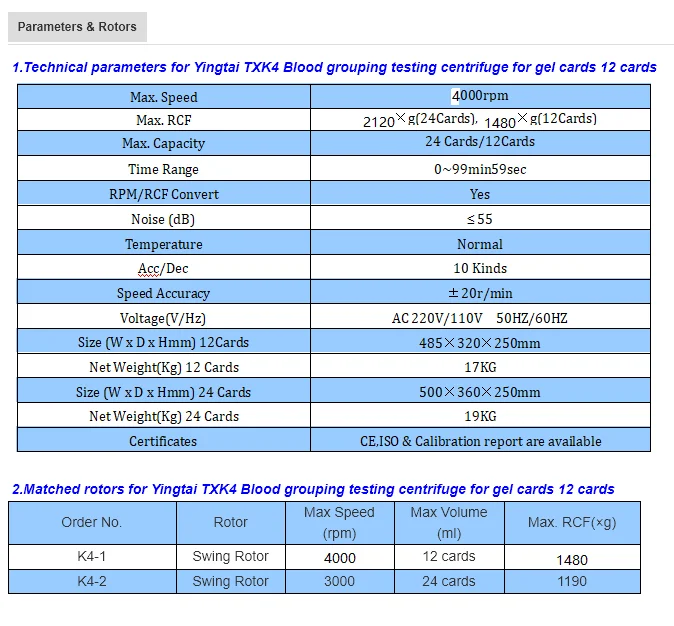
Task: Select the Time Range label
Action: point(163,169)
